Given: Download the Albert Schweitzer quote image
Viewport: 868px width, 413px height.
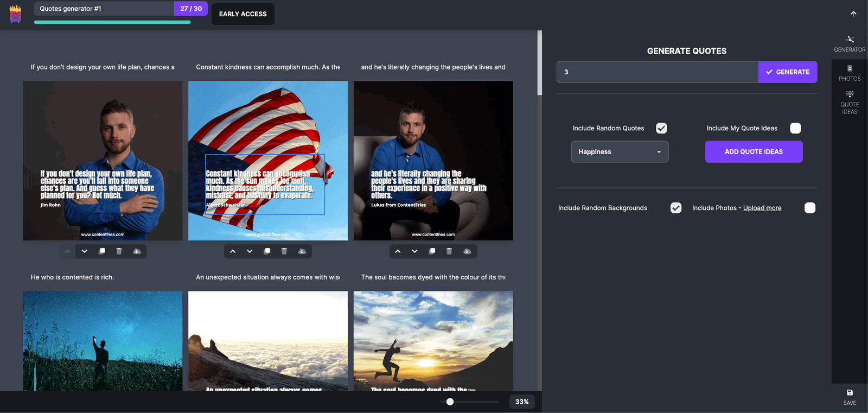Looking at the screenshot, I should (302, 251).
